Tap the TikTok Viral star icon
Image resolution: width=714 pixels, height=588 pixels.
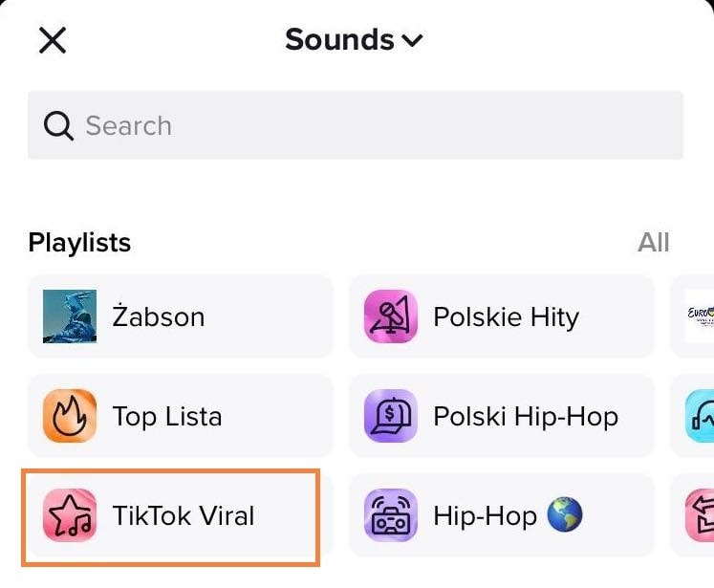click(70, 516)
